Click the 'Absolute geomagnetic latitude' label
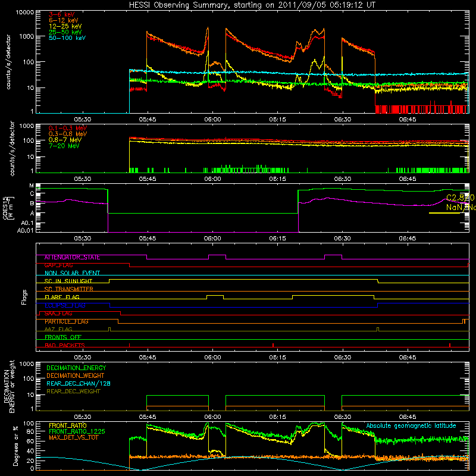 [x=411, y=425]
